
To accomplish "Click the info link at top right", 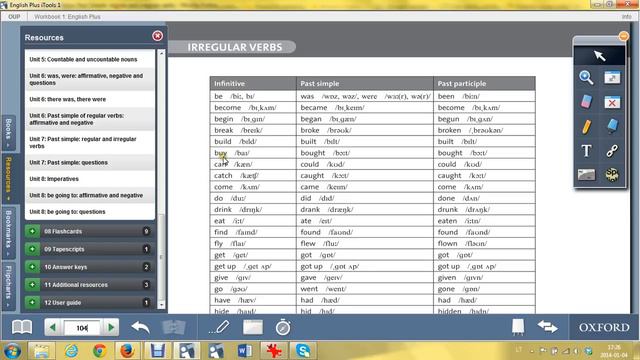I will (x=627, y=17).
